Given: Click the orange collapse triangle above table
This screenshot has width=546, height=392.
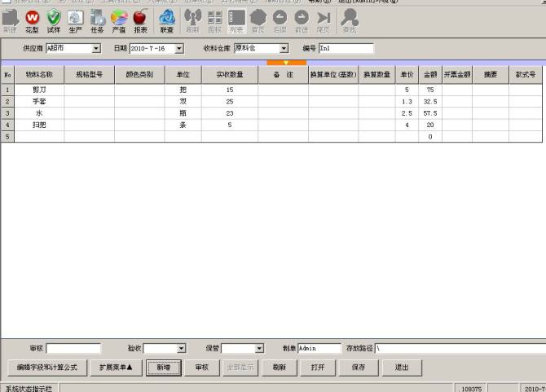Looking at the screenshot, I should tap(286, 62).
